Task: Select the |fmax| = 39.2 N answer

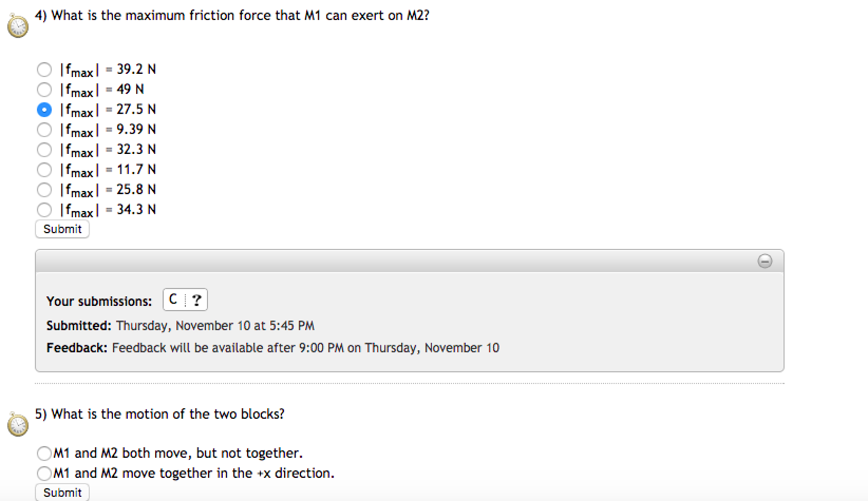Action: click(44, 69)
